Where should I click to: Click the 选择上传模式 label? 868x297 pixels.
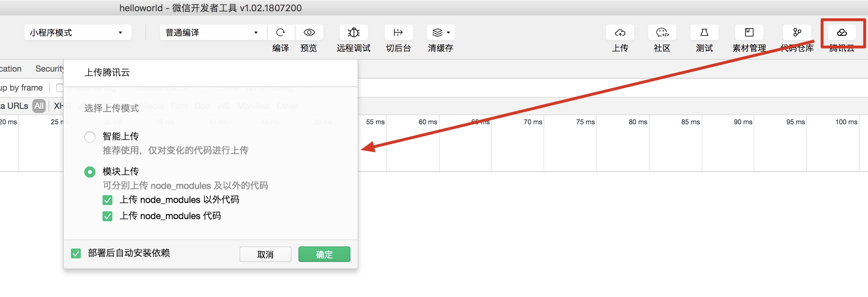pyautogui.click(x=112, y=108)
